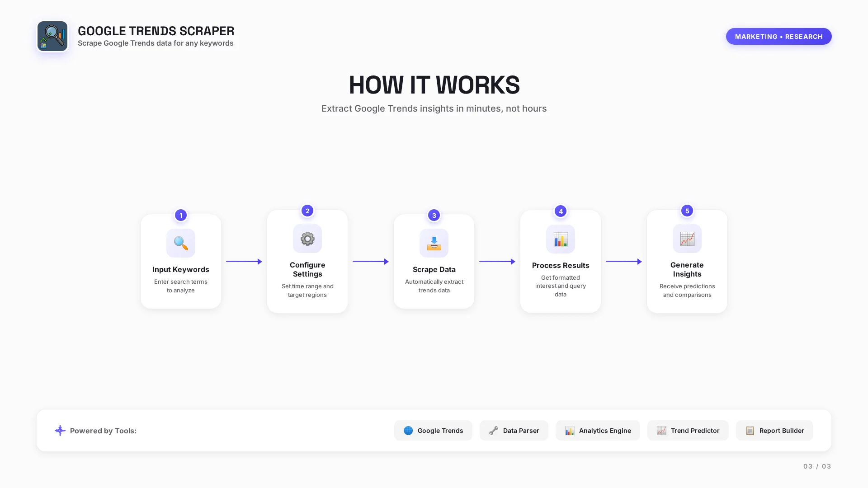Select the Report Builder tool chip

click(x=774, y=431)
